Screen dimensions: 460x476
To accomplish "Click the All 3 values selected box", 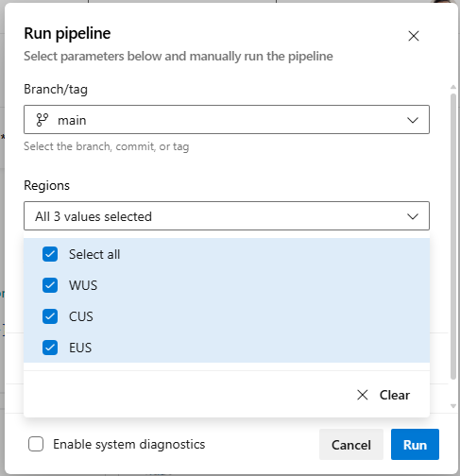I will point(227,216).
